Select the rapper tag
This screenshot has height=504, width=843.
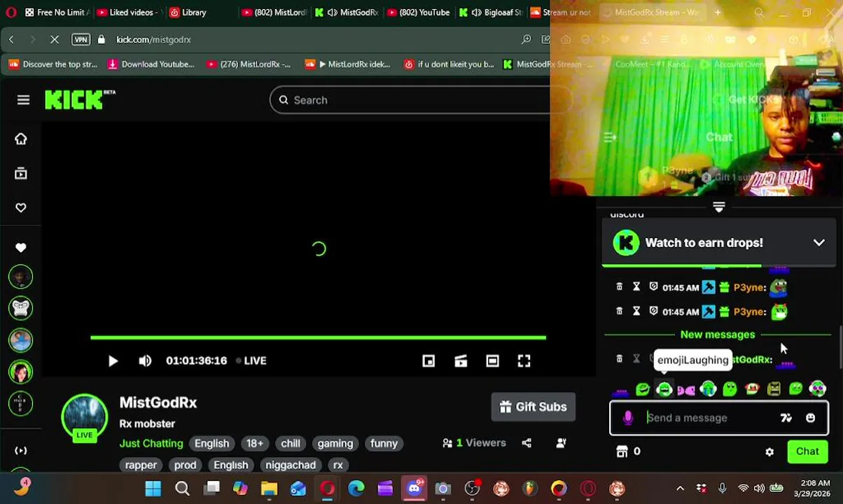point(141,465)
